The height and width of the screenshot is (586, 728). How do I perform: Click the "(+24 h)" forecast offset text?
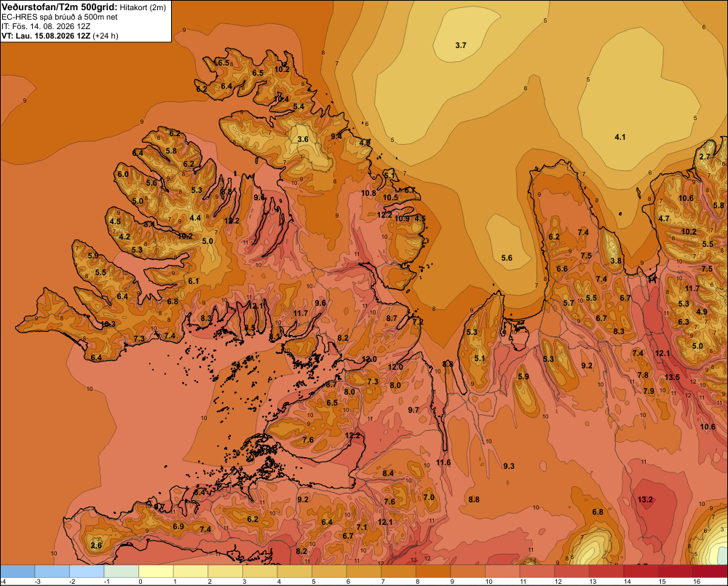click(x=106, y=36)
